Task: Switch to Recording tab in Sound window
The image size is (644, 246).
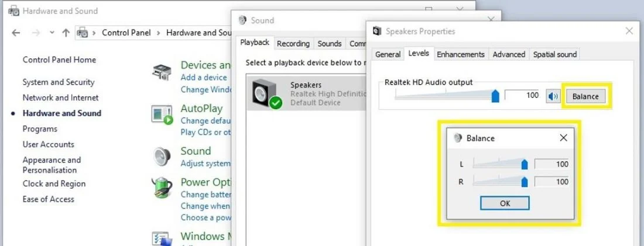Action: click(293, 43)
